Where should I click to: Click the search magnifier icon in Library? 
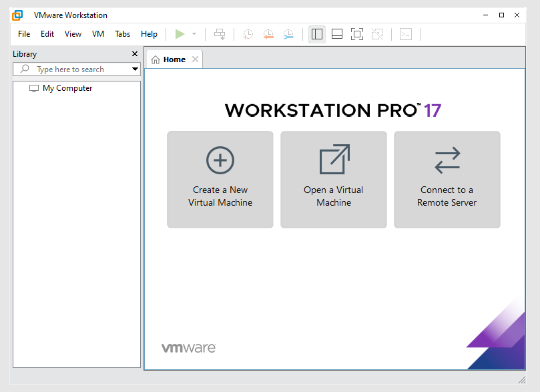pyautogui.click(x=25, y=69)
